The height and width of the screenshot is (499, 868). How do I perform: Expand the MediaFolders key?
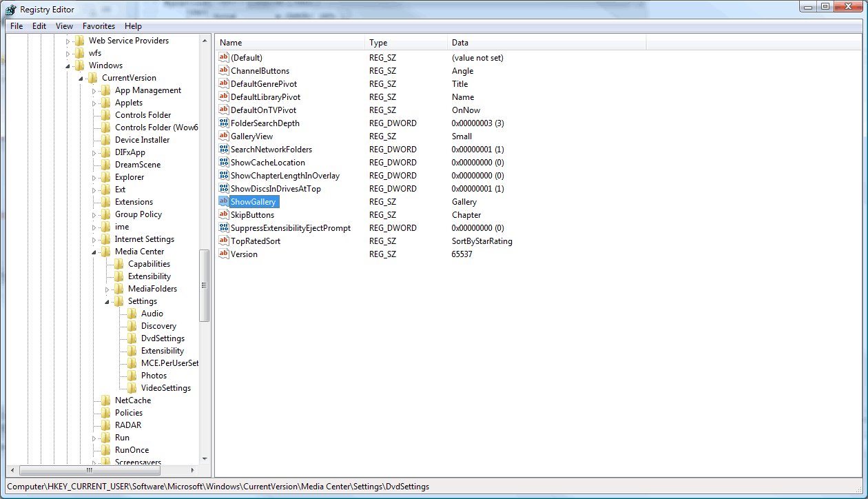[x=107, y=289]
